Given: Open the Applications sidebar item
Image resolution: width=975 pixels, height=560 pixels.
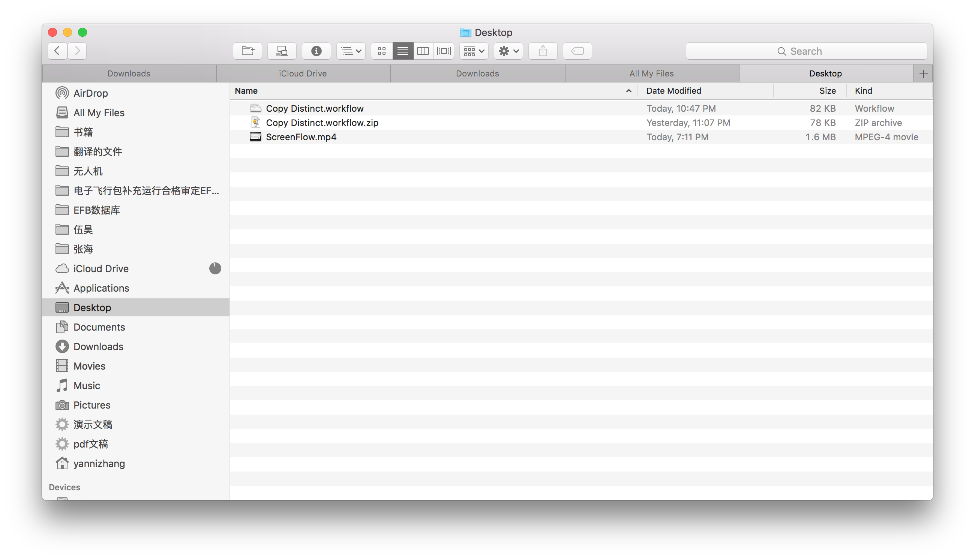Looking at the screenshot, I should click(101, 288).
